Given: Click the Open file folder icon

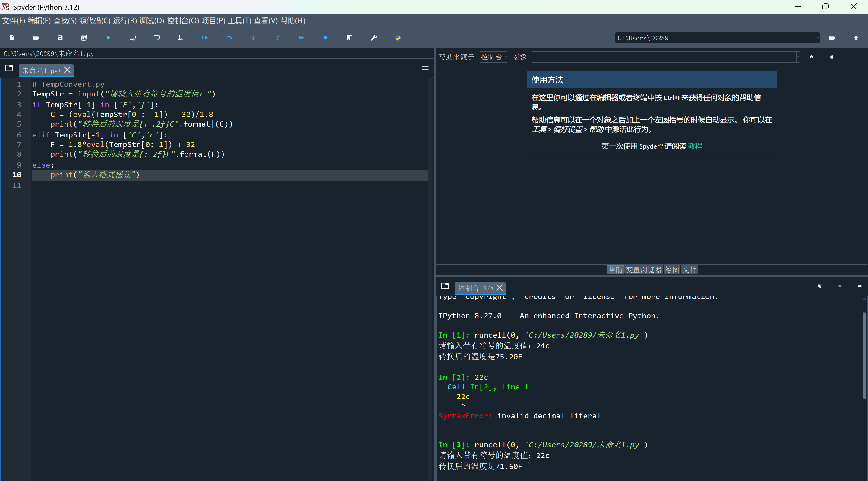Looking at the screenshot, I should click(x=36, y=38).
